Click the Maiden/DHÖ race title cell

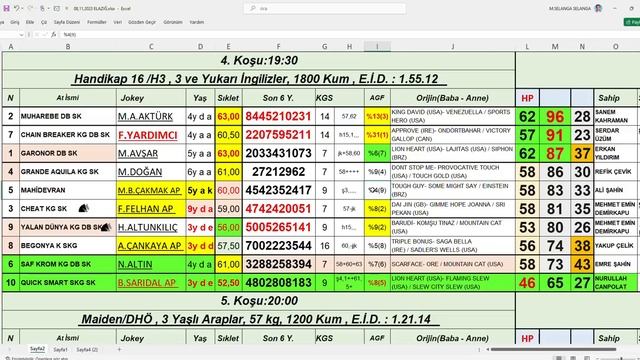[259, 319]
